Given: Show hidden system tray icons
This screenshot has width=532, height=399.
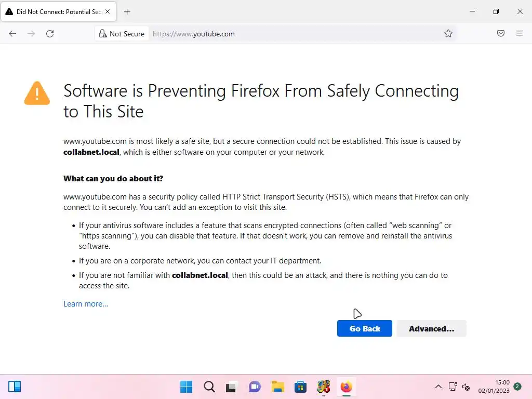Looking at the screenshot, I should coord(438,387).
